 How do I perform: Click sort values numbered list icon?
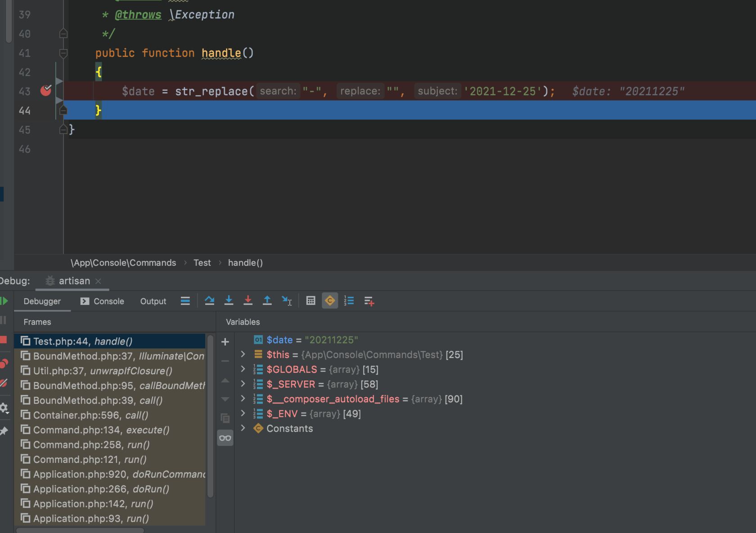[x=349, y=301]
